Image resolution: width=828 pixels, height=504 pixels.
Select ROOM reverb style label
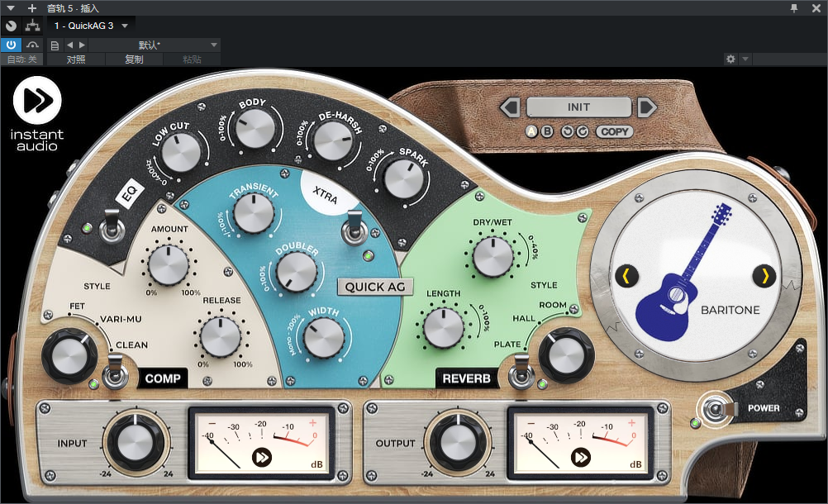(x=552, y=305)
